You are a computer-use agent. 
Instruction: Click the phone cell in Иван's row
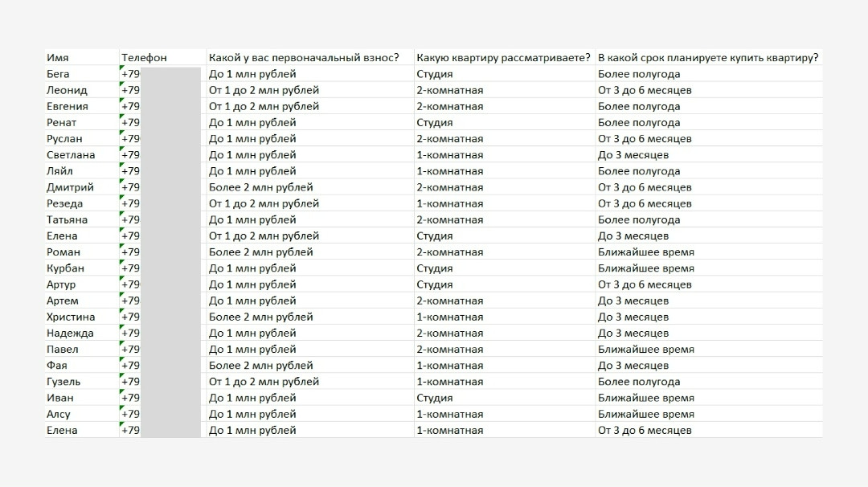click(x=159, y=398)
